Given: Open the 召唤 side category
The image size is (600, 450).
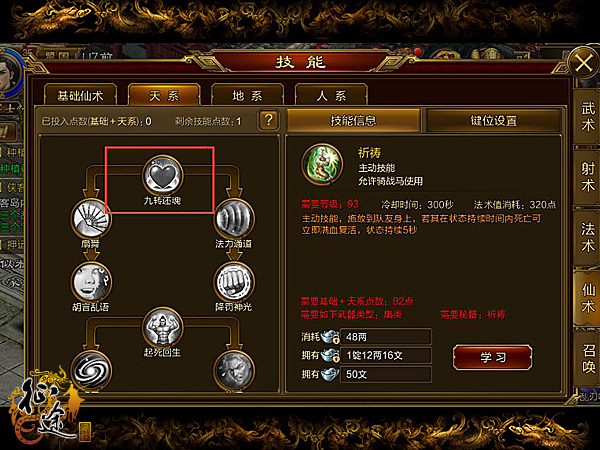Looking at the screenshot, I should tap(587, 358).
